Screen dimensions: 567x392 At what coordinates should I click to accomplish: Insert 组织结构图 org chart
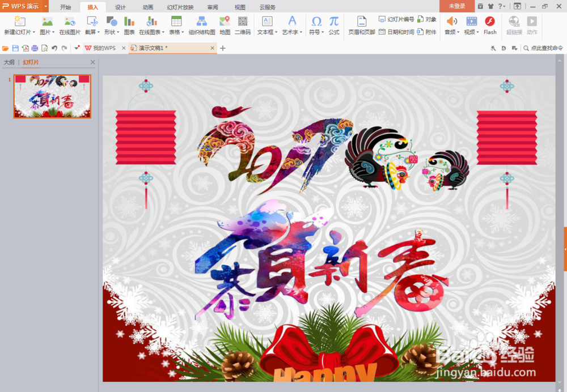coord(202,25)
